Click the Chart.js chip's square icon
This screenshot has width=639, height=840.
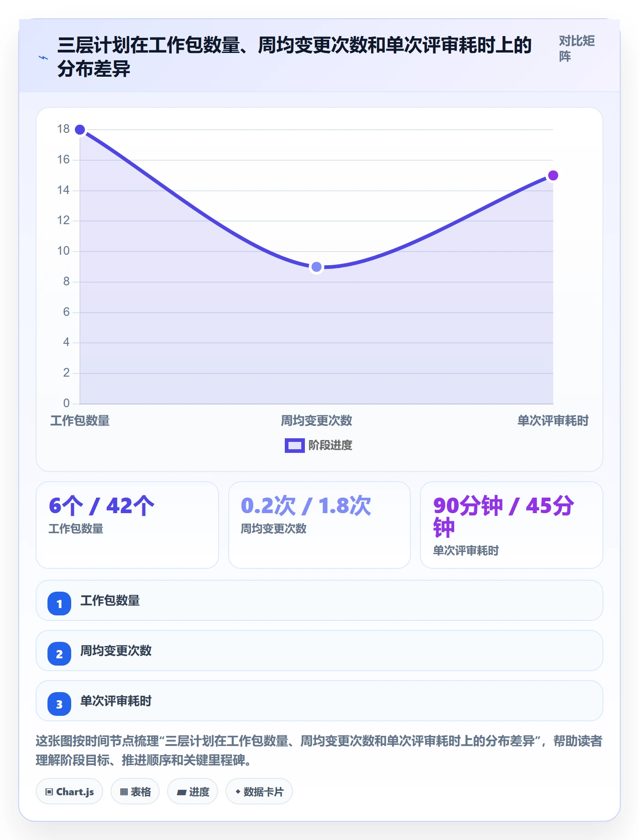click(x=49, y=792)
